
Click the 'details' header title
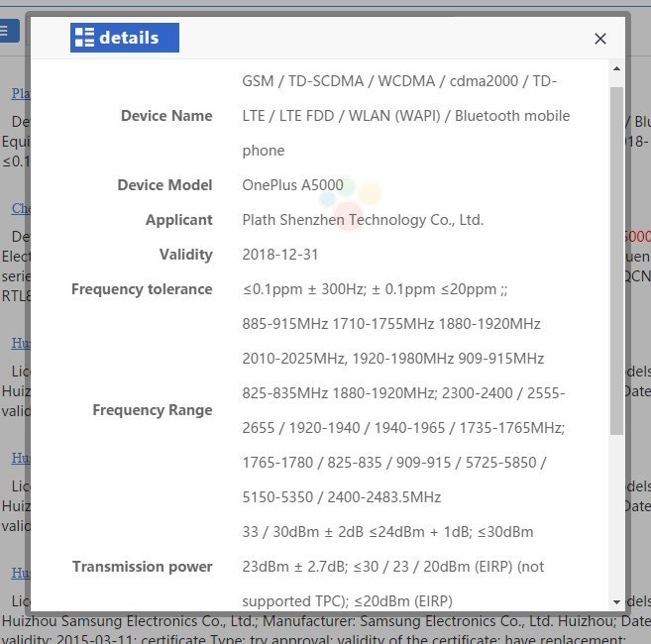pyautogui.click(x=129, y=38)
